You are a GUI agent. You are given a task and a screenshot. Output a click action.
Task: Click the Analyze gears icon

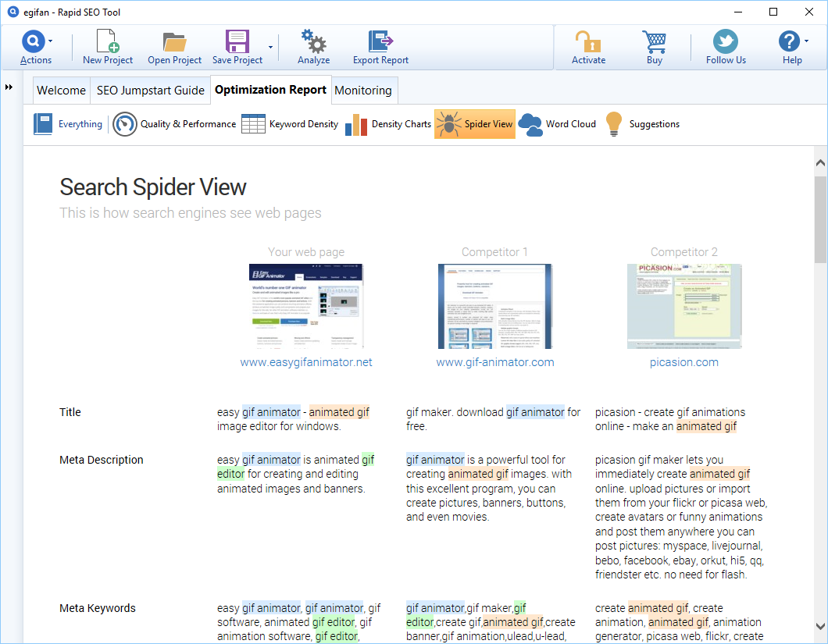click(313, 42)
